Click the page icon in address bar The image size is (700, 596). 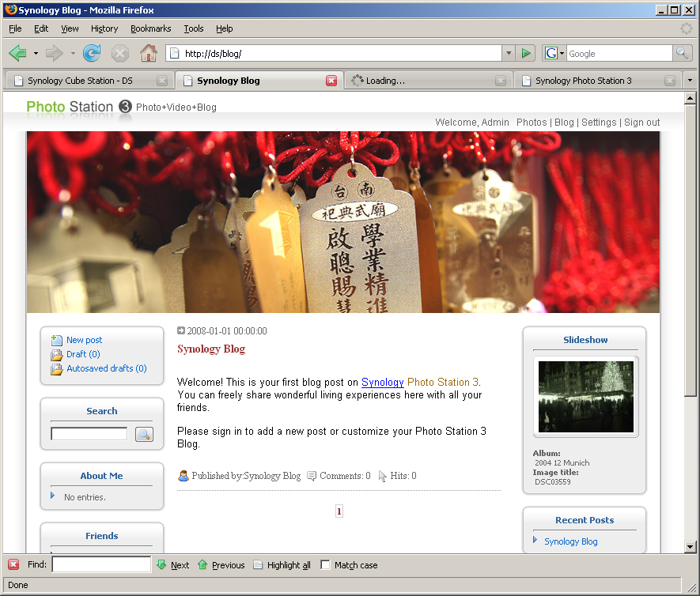(175, 54)
